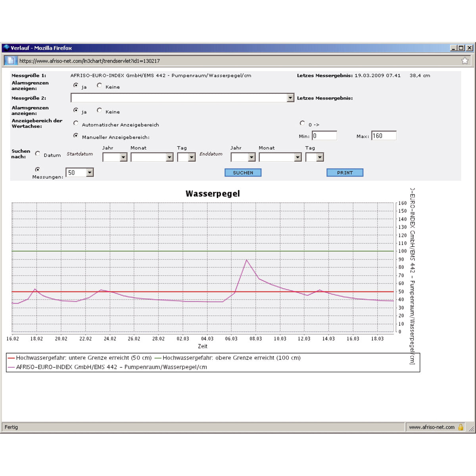Maximize the Verlauf window
Viewport: 476px width, 476px height.
461,48
